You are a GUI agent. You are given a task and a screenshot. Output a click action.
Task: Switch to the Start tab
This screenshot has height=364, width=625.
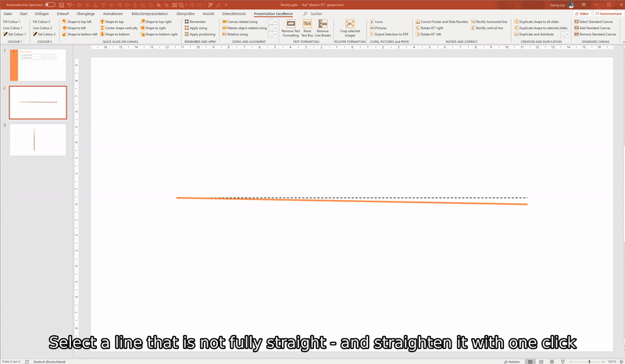(23, 13)
